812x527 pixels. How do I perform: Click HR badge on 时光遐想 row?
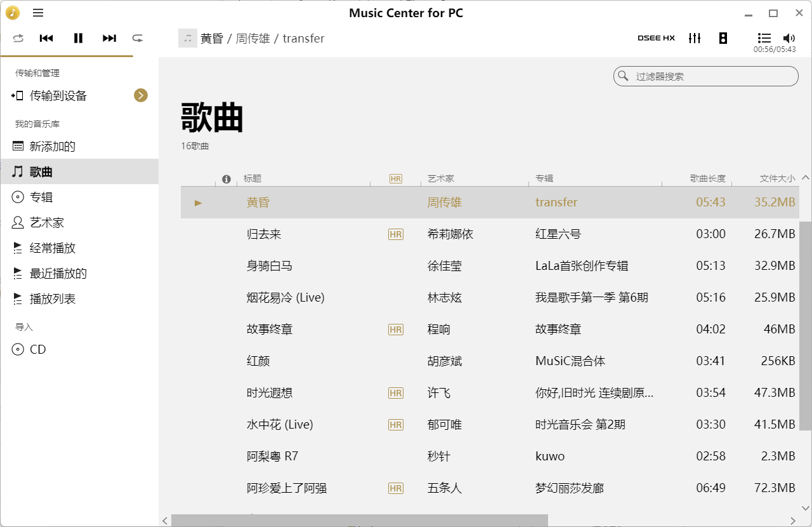(396, 393)
